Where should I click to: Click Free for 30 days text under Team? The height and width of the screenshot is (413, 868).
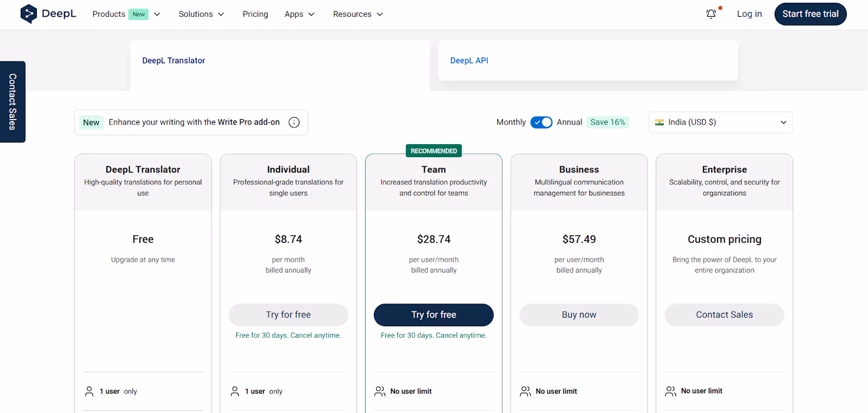434,335
